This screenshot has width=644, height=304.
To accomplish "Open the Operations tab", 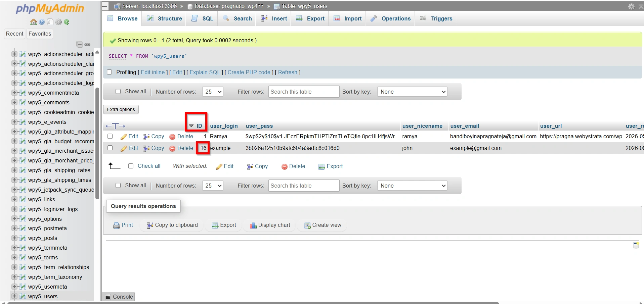I will click(390, 18).
